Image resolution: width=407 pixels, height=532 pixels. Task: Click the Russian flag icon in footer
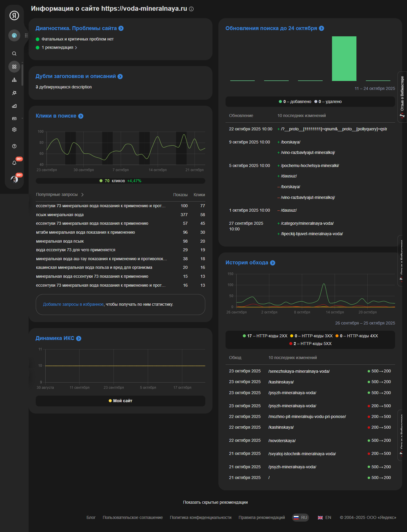pos(296,518)
